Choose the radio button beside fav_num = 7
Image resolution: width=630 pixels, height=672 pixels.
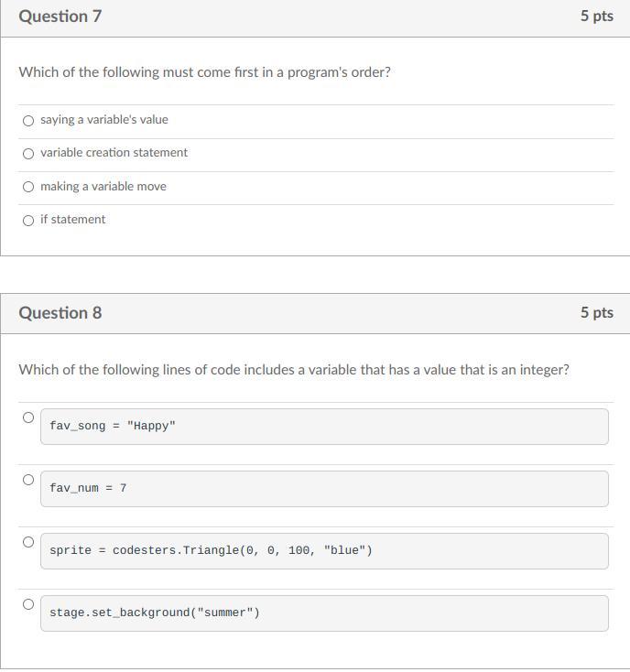click(x=28, y=480)
